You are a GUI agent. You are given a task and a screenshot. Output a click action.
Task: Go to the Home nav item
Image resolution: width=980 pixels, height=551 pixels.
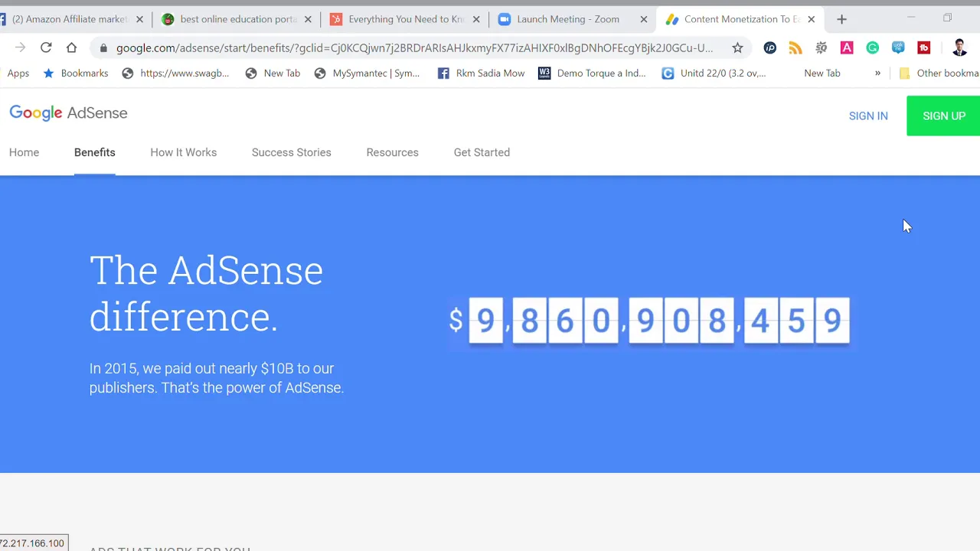24,152
